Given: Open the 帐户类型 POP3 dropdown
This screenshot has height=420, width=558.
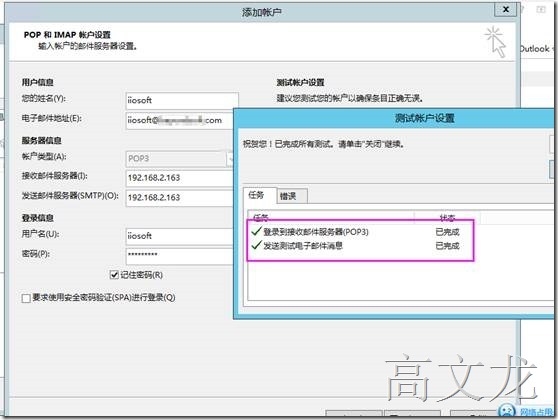Looking at the screenshot, I should click(230, 159).
